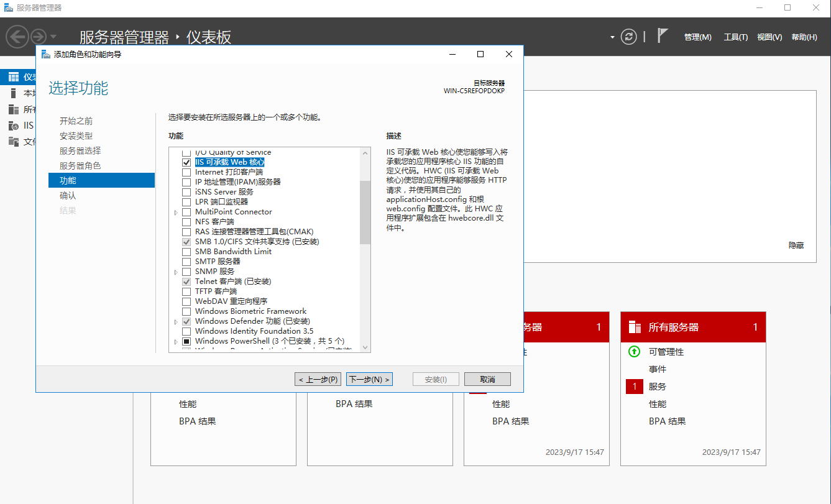The image size is (831, 504).
Task: Enable the IP 地址管理(IPAM)服务器 checkbox
Action: [x=186, y=182]
